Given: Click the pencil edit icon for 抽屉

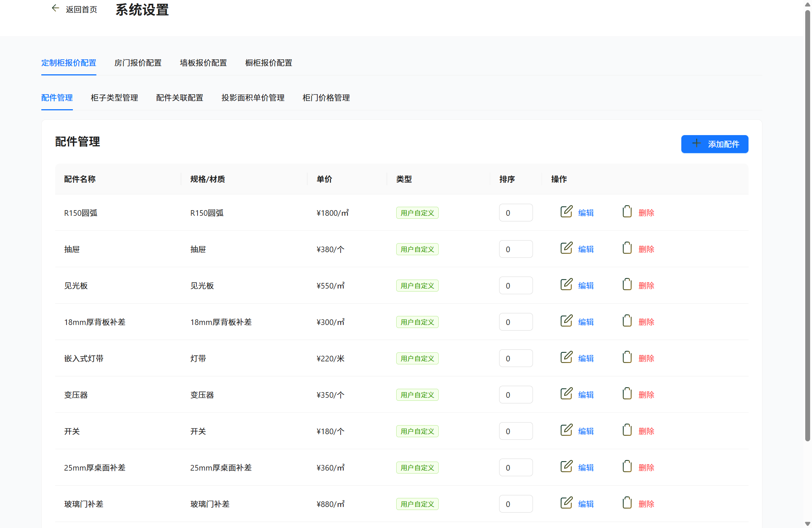Looking at the screenshot, I should (x=566, y=248).
